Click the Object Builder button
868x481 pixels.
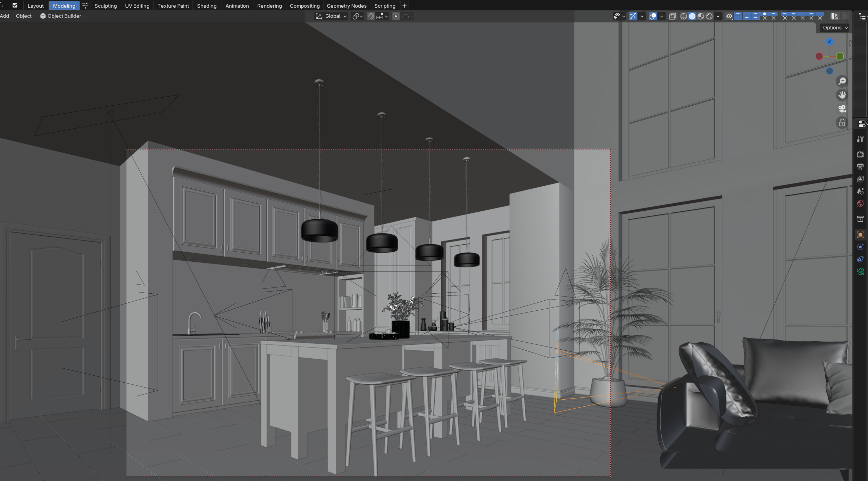coord(60,16)
